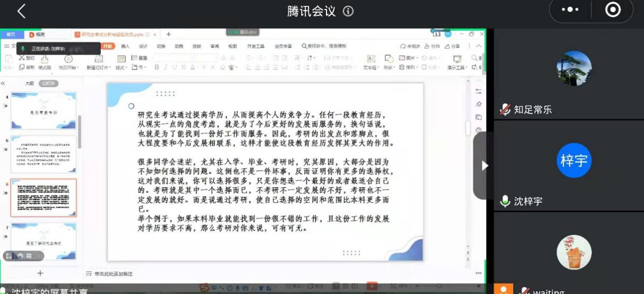Select the slide 7 thumbnail

coord(43,241)
